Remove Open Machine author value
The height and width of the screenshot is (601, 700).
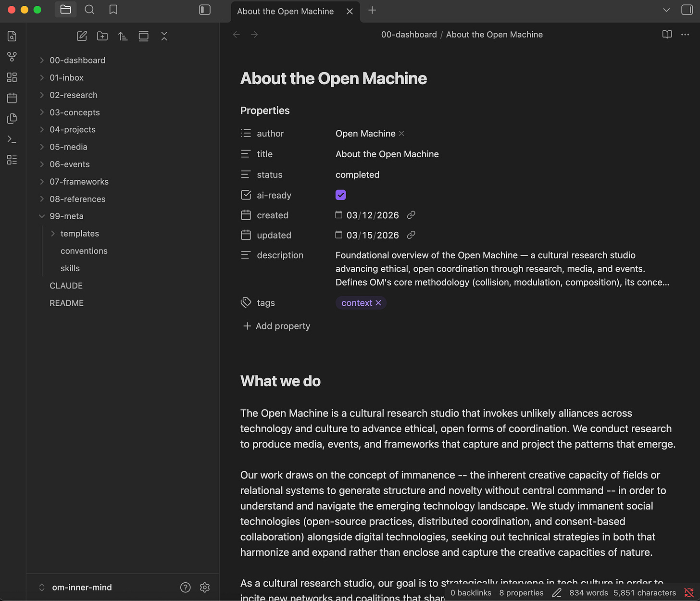401,133
